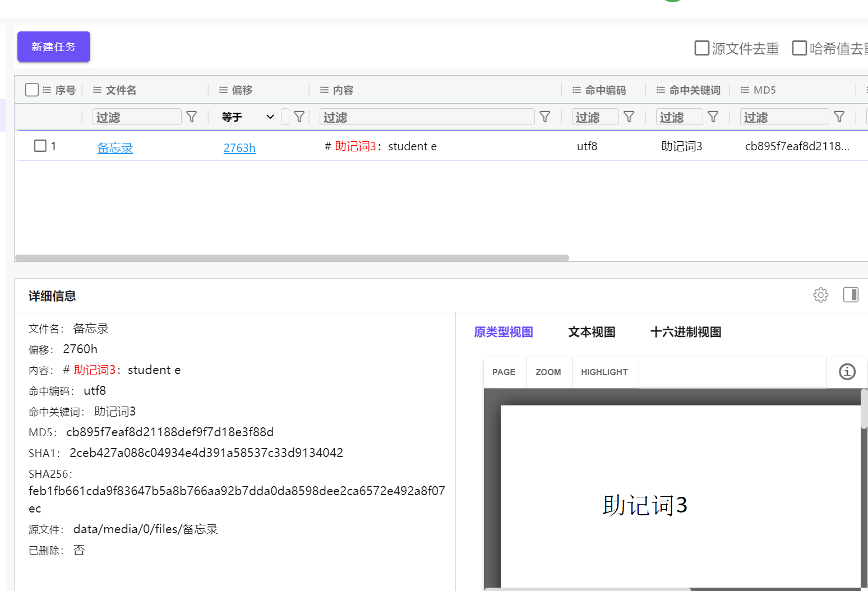
Task: Switch to the 十六进制视图 tab
Action: [685, 332]
